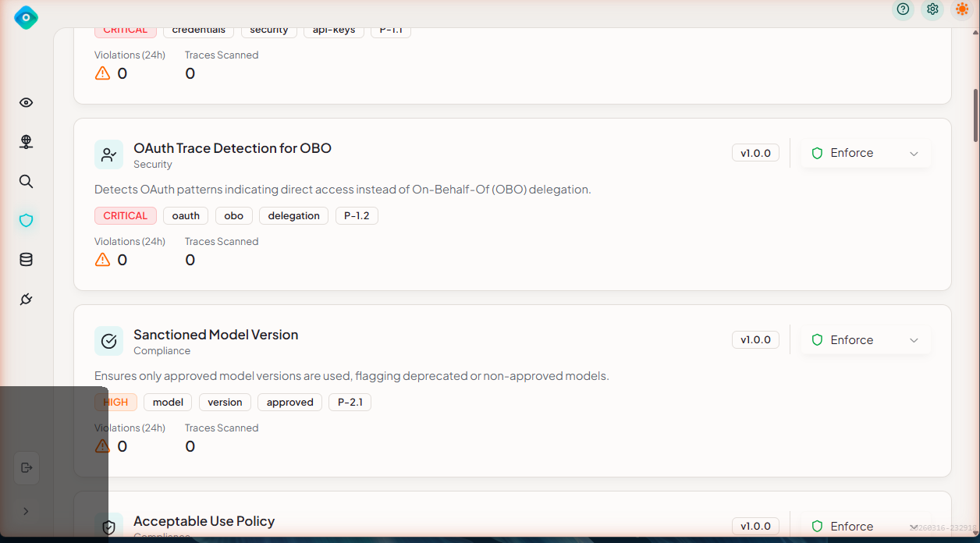Screen dimensions: 980x543
Task: Open Enforce dropdown for Acceptable Use Policy
Action: click(865, 527)
